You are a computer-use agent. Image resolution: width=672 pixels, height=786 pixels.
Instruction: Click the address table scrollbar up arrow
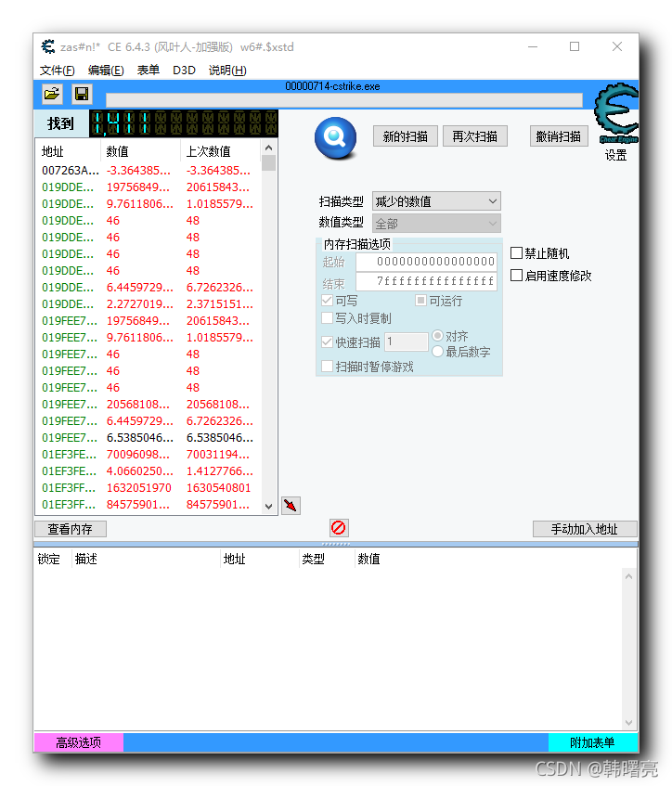click(x=629, y=576)
